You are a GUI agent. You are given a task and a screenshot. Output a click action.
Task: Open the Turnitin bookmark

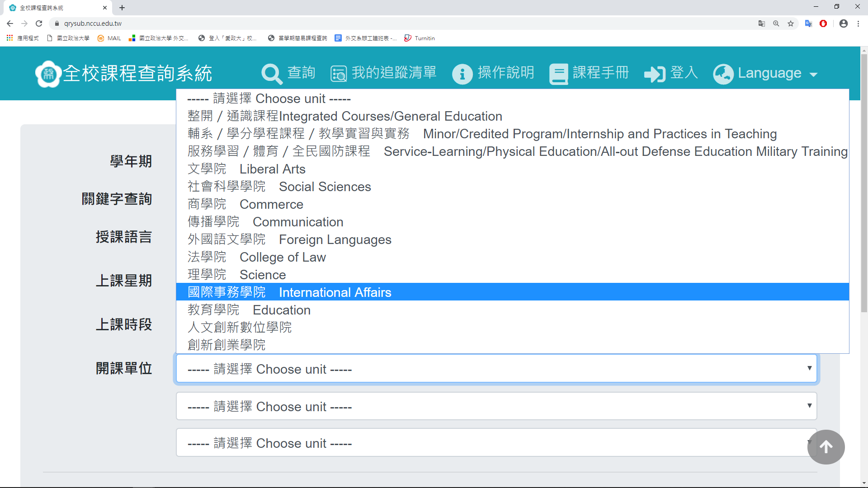(x=420, y=38)
